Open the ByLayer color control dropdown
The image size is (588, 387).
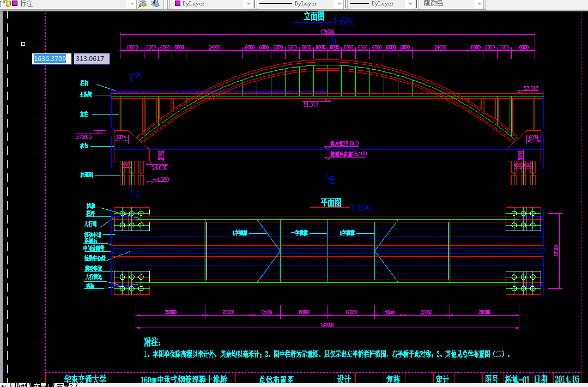[x=248, y=4]
